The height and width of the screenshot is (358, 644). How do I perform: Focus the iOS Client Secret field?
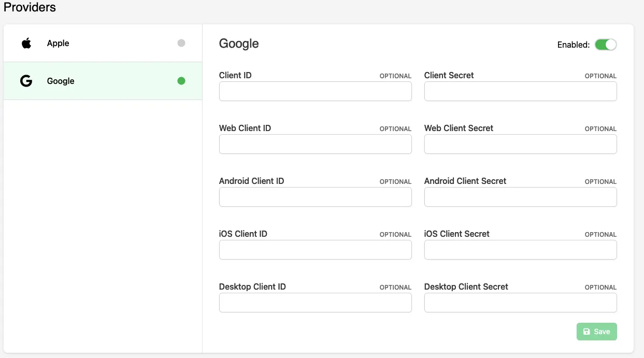(x=521, y=250)
